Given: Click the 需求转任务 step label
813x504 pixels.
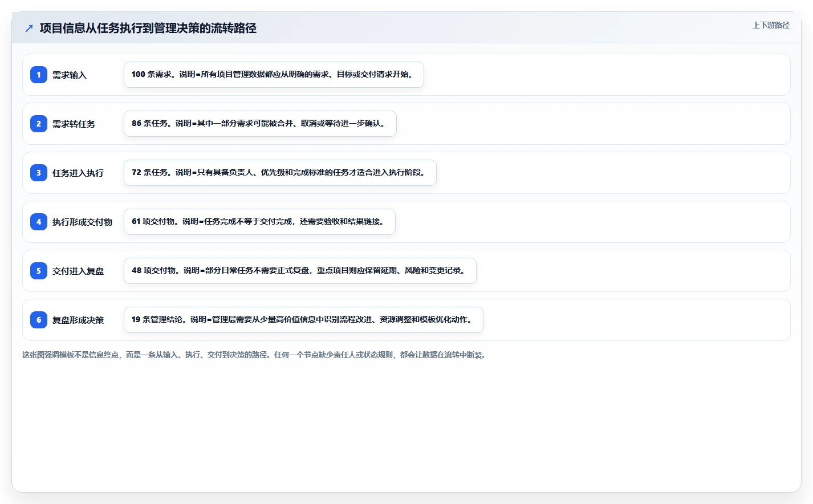Looking at the screenshot, I should tap(74, 124).
